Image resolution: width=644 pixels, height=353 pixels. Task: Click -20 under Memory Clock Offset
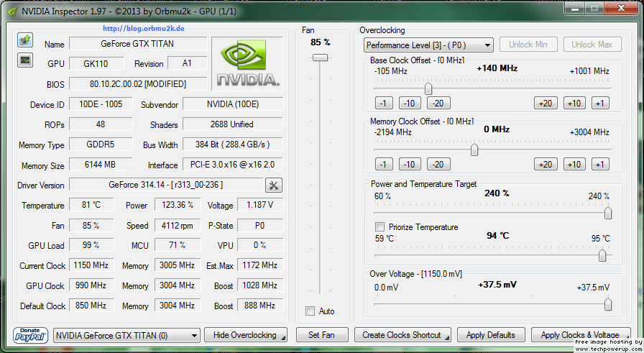(x=438, y=165)
